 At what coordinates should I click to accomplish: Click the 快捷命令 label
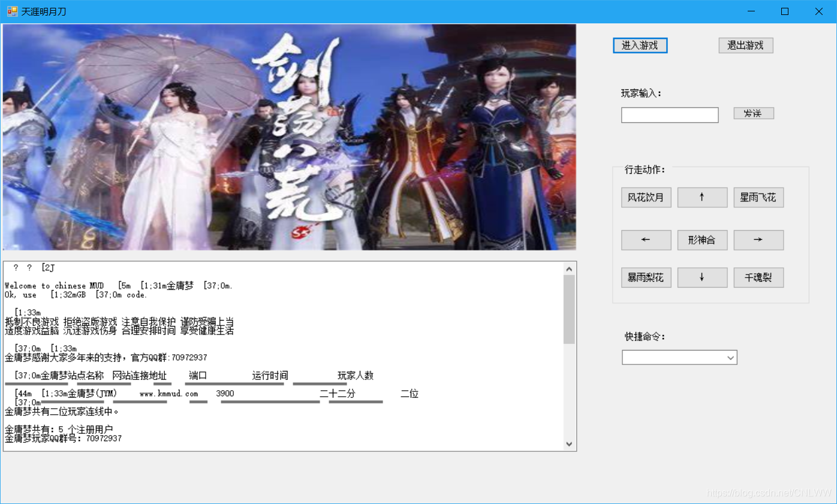645,337
